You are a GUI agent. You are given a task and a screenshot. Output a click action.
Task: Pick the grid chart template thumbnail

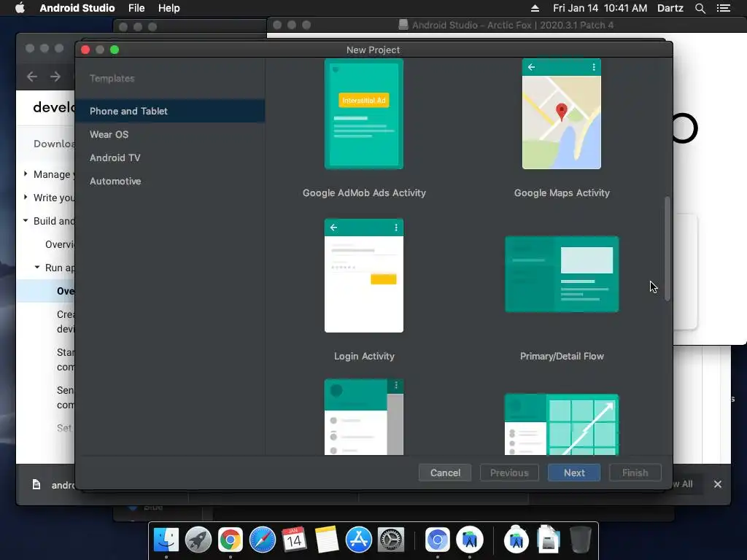(562, 424)
